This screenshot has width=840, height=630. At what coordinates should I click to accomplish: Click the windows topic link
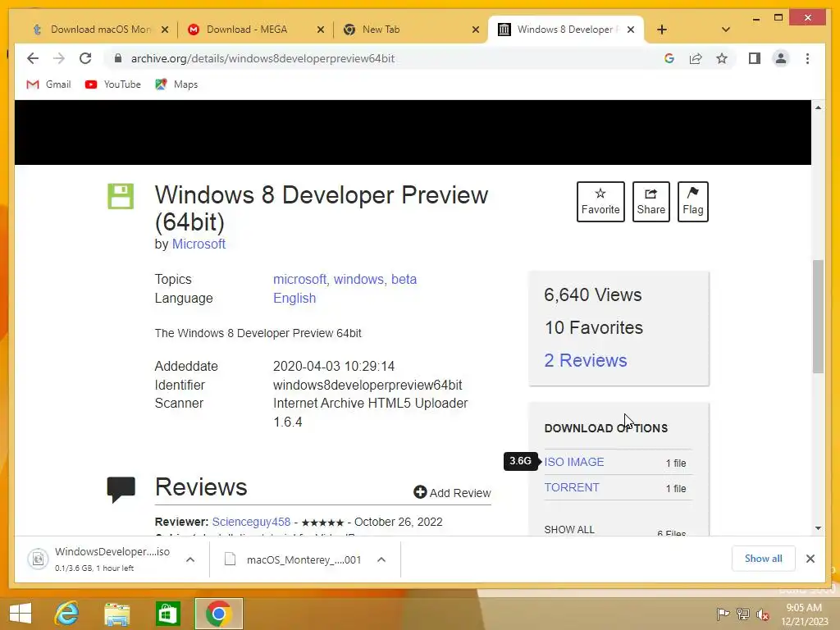click(x=358, y=279)
